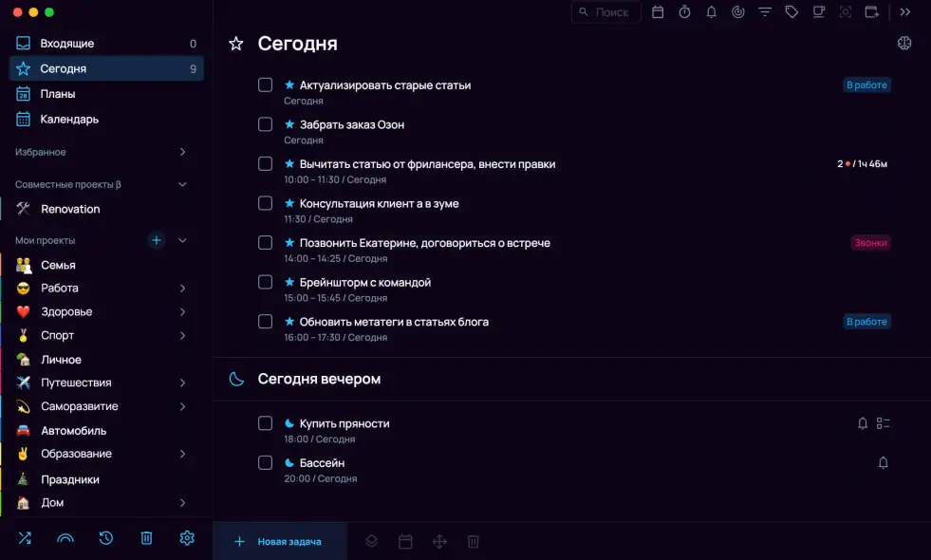Expand the Избранное section

tap(182, 152)
